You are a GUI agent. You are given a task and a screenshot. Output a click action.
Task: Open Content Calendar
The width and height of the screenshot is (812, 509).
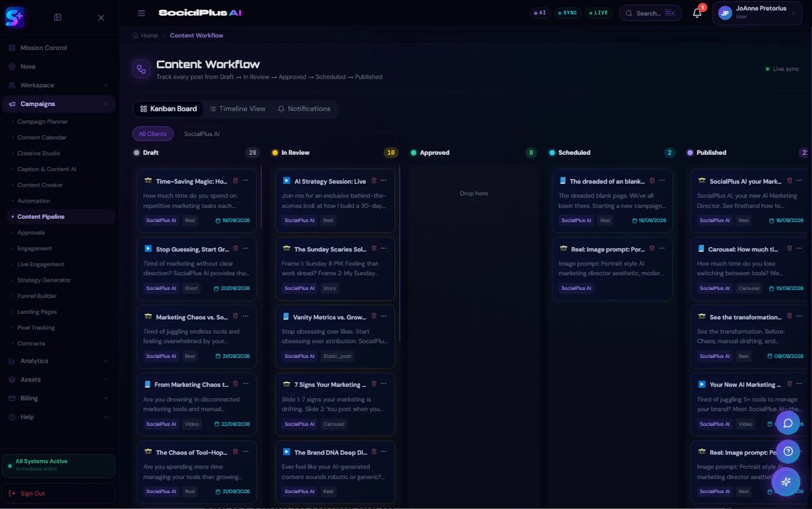(42, 138)
